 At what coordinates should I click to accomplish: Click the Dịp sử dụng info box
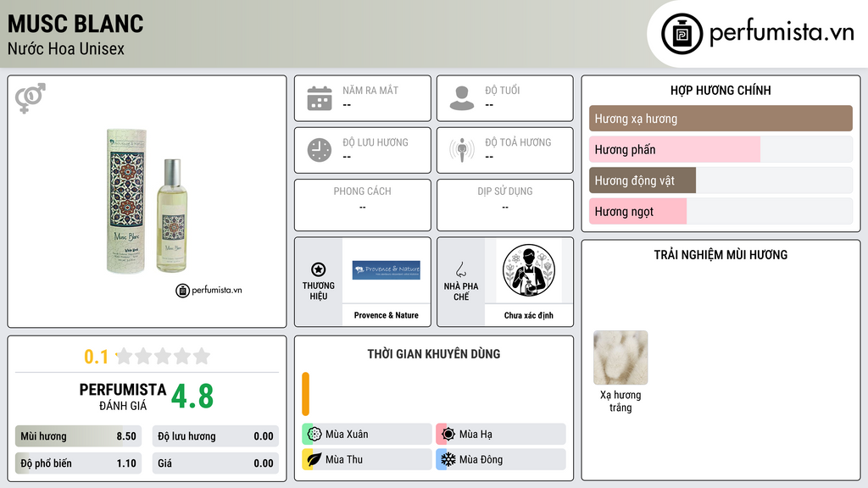[x=505, y=205]
